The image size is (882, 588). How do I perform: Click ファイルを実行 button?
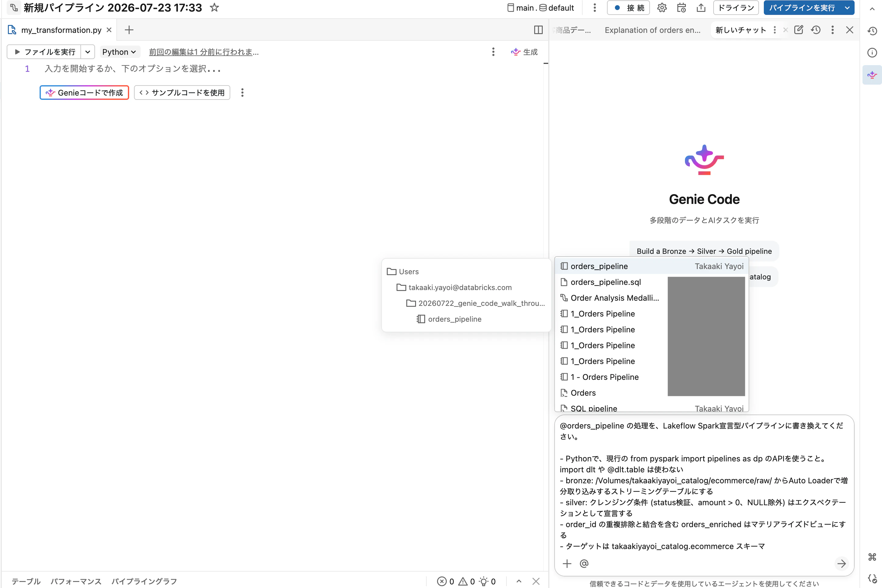(44, 52)
